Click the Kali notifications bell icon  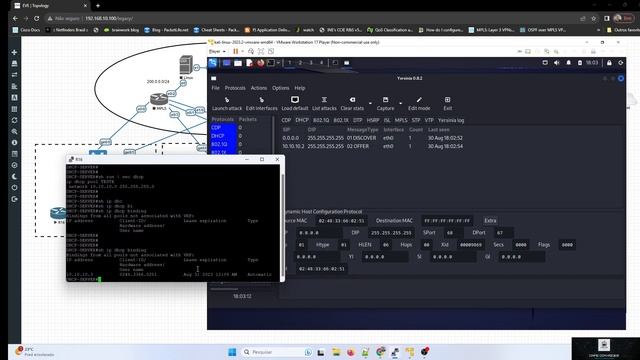point(569,63)
